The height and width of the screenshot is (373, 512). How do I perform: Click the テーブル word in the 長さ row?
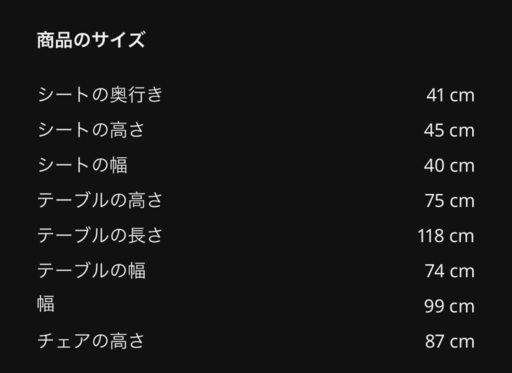(73, 235)
